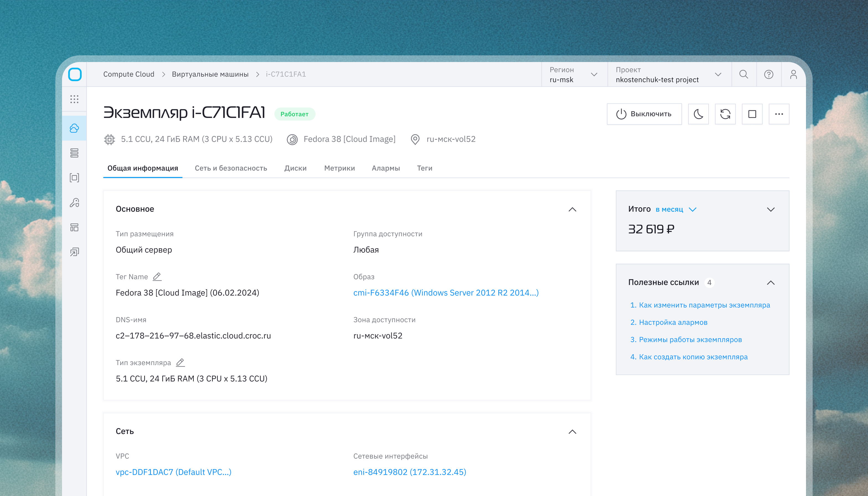Open network interface eni-84919802 link
This screenshot has width=868, height=496.
(x=410, y=472)
